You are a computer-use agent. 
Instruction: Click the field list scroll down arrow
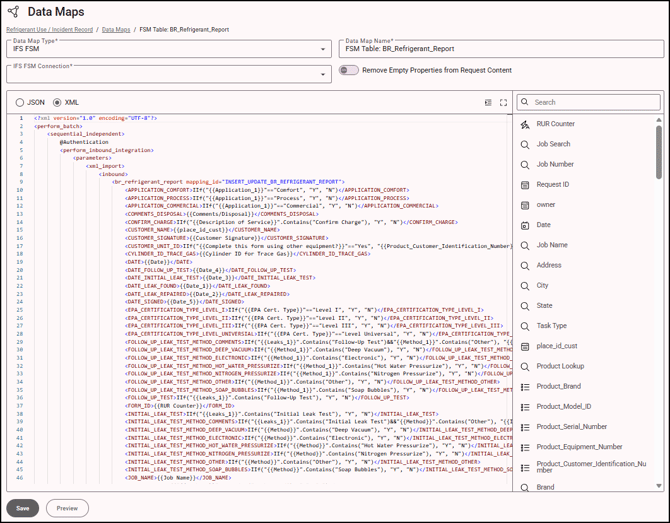[x=658, y=486]
